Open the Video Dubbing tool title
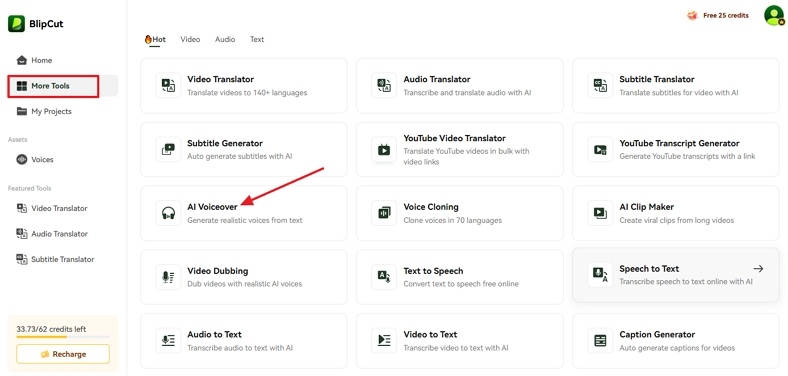The width and height of the screenshot is (788, 376). (x=218, y=271)
